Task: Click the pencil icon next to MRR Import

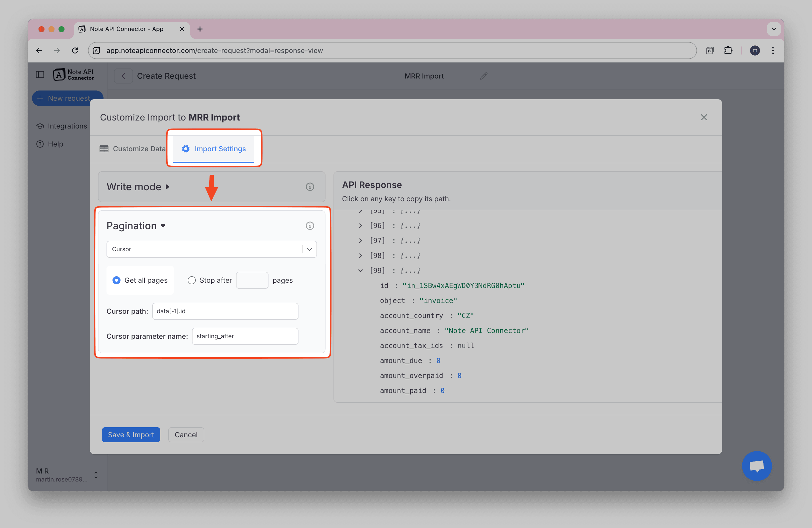Action: [x=483, y=76]
